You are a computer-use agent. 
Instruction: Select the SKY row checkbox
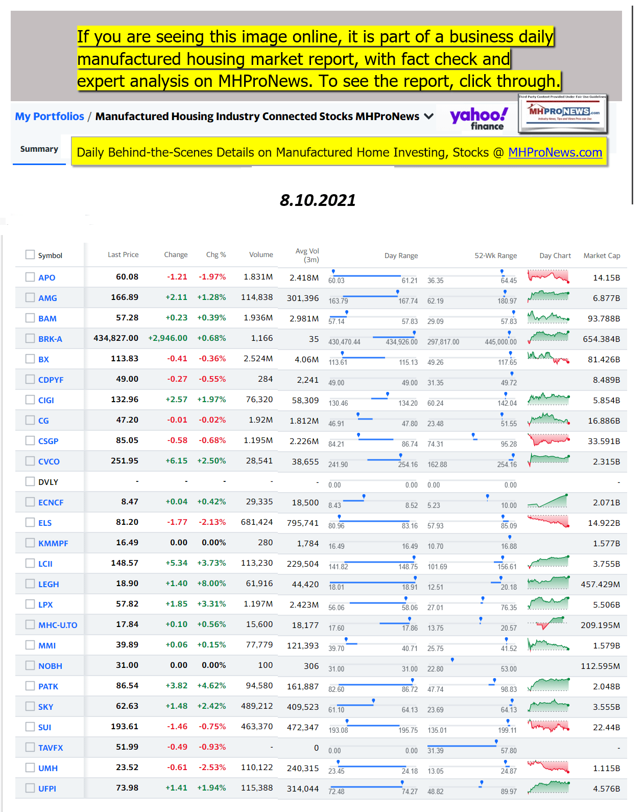pyautogui.click(x=30, y=706)
